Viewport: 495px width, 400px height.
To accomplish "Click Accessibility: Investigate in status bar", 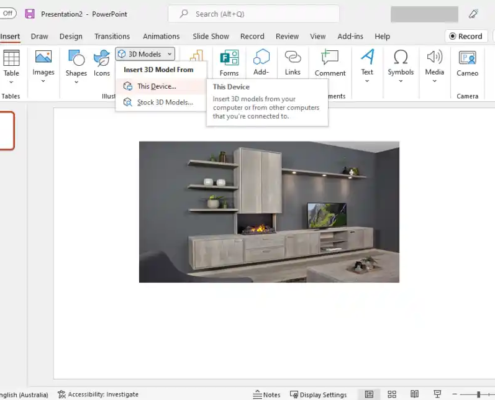I will (x=98, y=395).
